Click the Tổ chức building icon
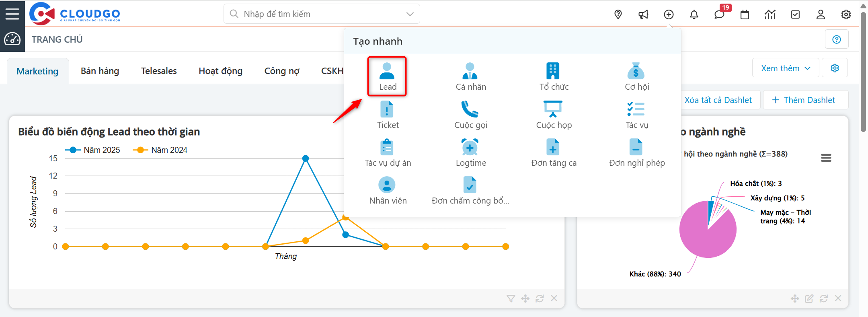This screenshot has width=868, height=317. pyautogui.click(x=553, y=72)
